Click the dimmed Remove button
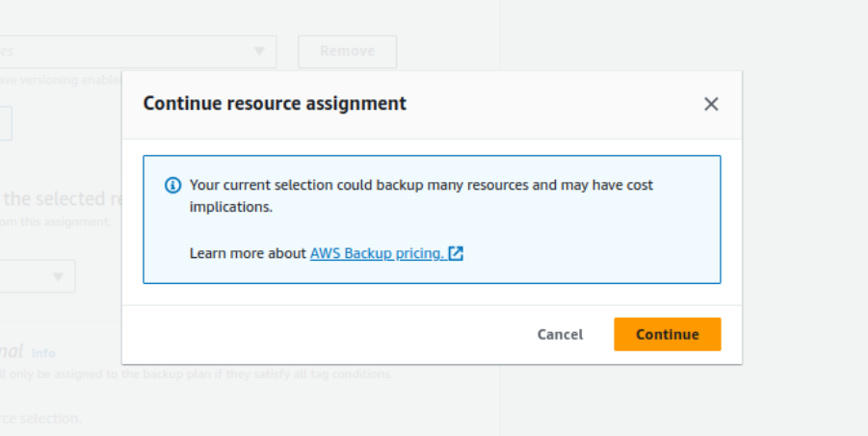 (x=347, y=51)
